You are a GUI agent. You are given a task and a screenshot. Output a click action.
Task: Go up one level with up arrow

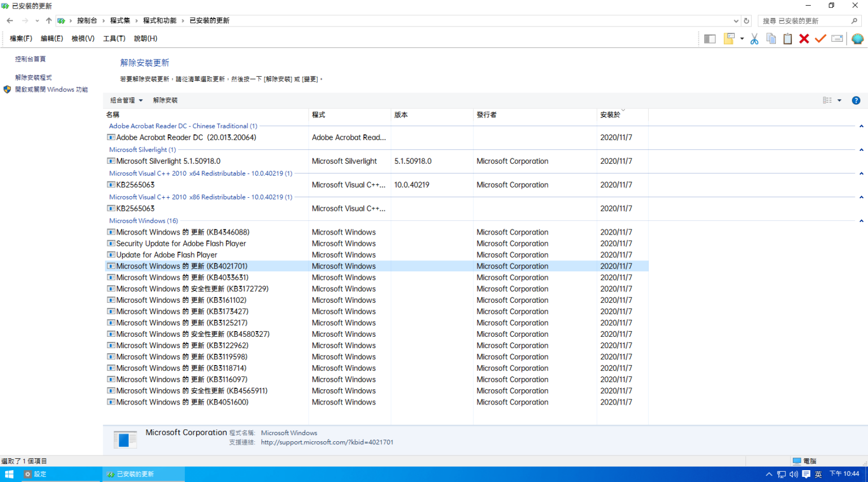click(x=49, y=20)
